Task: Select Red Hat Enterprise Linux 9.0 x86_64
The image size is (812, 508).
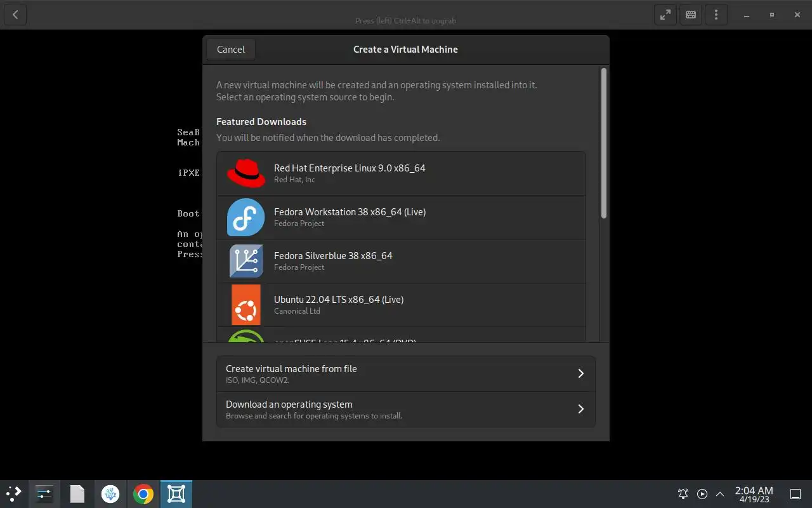Action: [401, 173]
